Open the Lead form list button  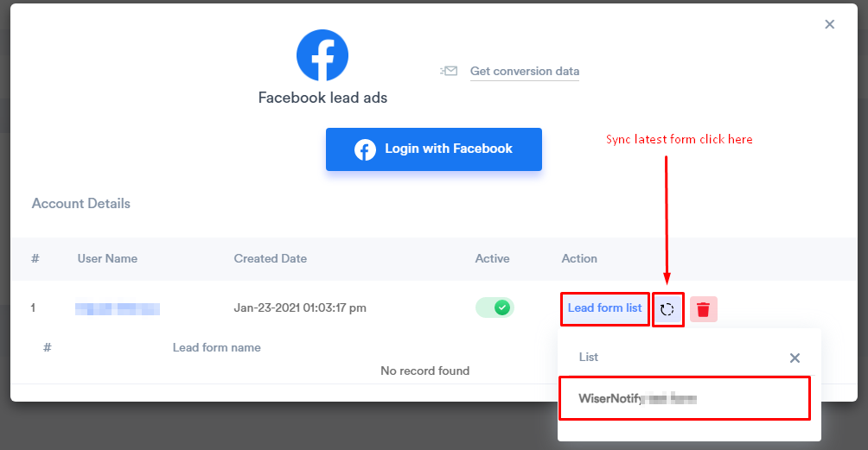tap(604, 308)
